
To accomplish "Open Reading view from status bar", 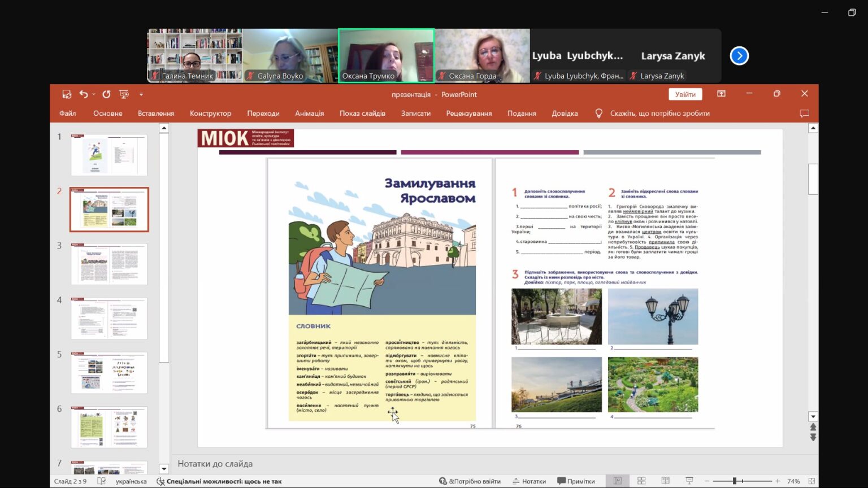I will tap(665, 481).
